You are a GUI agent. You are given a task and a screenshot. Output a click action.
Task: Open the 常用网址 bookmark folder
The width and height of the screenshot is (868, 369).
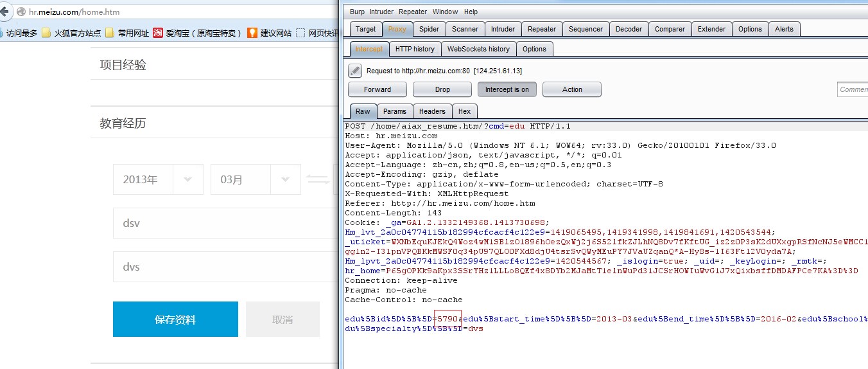click(x=127, y=33)
